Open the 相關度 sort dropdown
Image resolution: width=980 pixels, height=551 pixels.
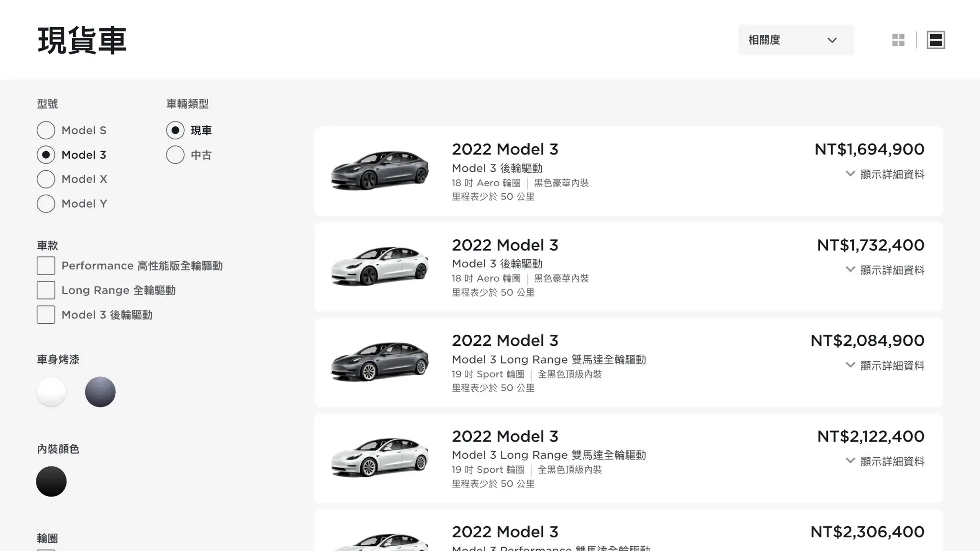coord(796,40)
